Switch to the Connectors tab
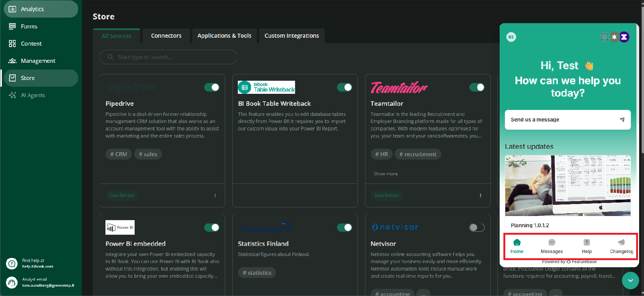The height and width of the screenshot is (296, 644). pos(166,36)
